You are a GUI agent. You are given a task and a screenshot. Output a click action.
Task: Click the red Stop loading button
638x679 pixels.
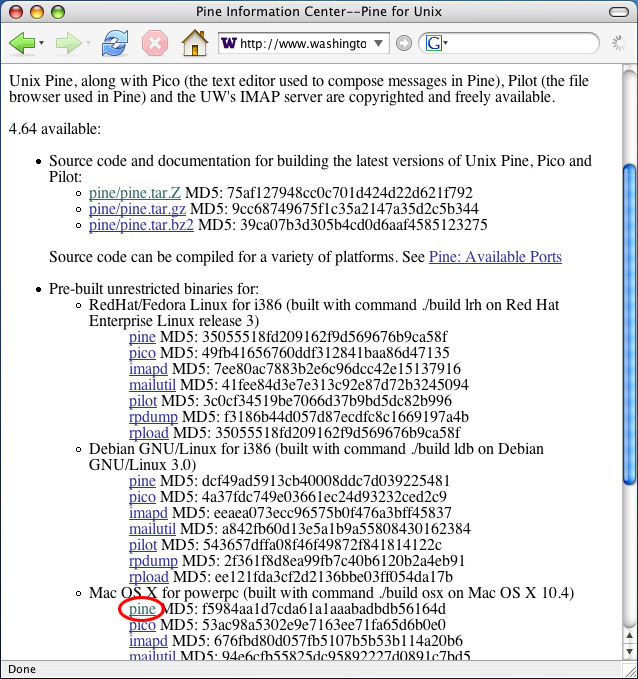[154, 44]
